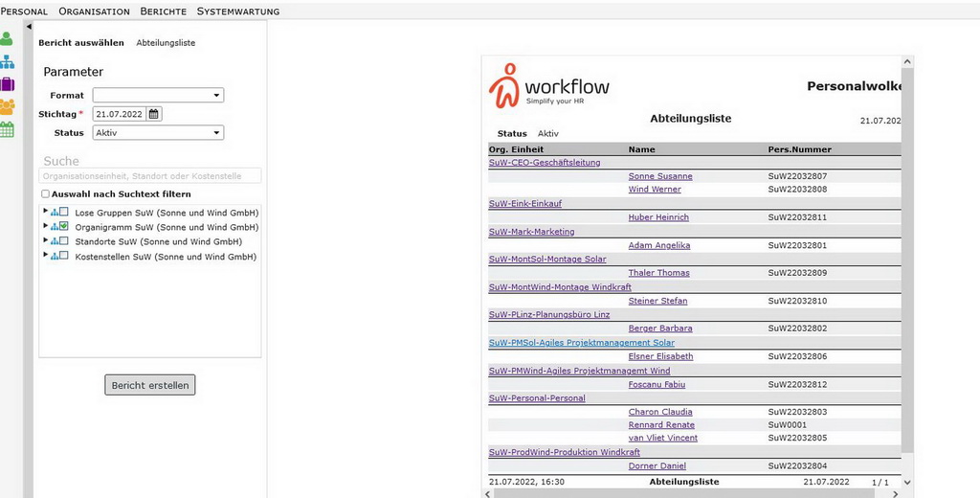Open the green calendar sidebar icon

pyautogui.click(x=7, y=129)
